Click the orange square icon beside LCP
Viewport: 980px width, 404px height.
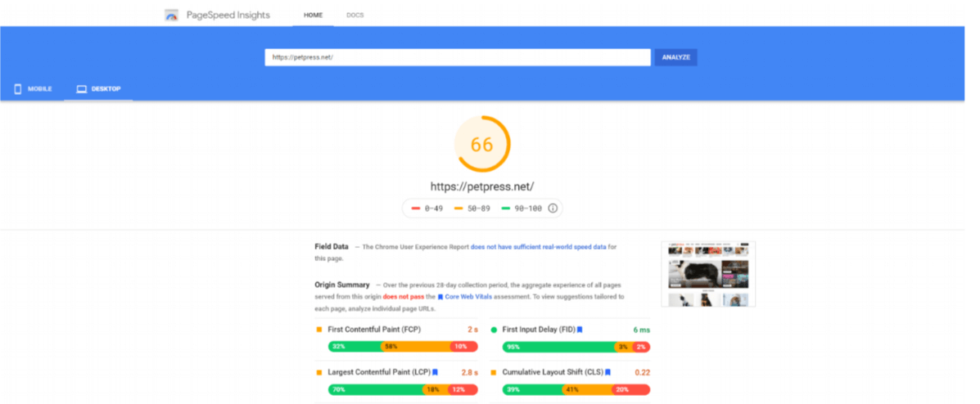(x=318, y=372)
